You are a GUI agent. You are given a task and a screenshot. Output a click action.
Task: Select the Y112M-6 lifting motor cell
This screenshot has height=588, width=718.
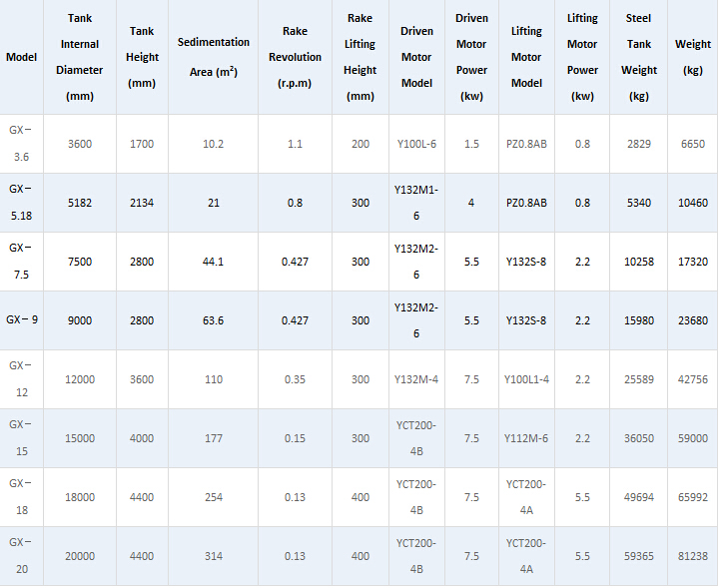(x=526, y=438)
